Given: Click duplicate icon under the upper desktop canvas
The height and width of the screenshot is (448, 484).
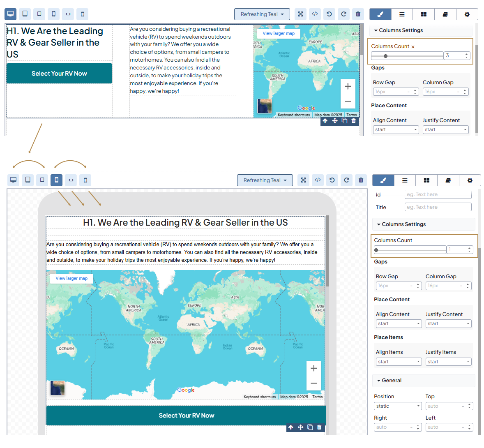Looking at the screenshot, I should 344,121.
